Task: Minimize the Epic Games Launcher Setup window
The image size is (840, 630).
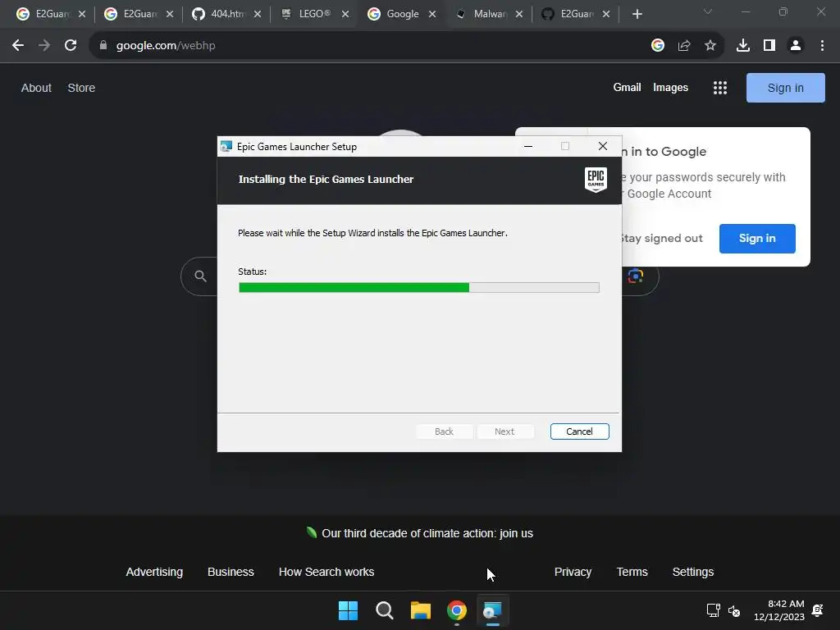Action: [x=527, y=146]
